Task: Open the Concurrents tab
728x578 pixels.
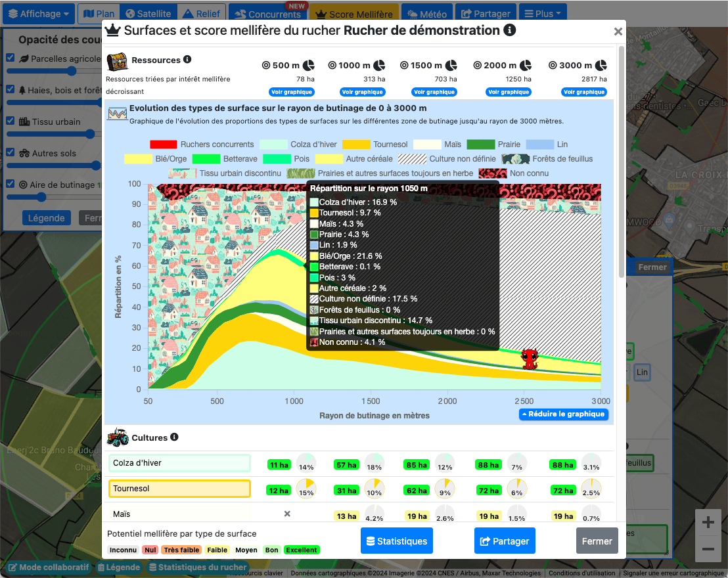Action: [268, 14]
